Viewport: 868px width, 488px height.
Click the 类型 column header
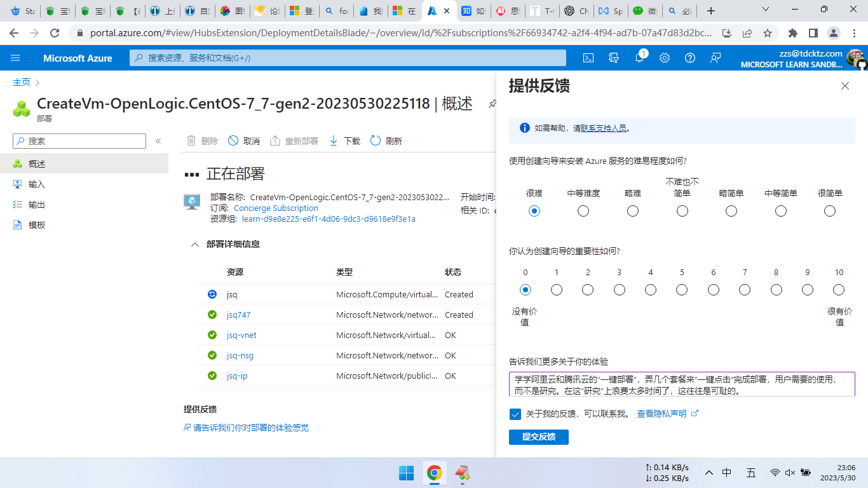(344, 272)
